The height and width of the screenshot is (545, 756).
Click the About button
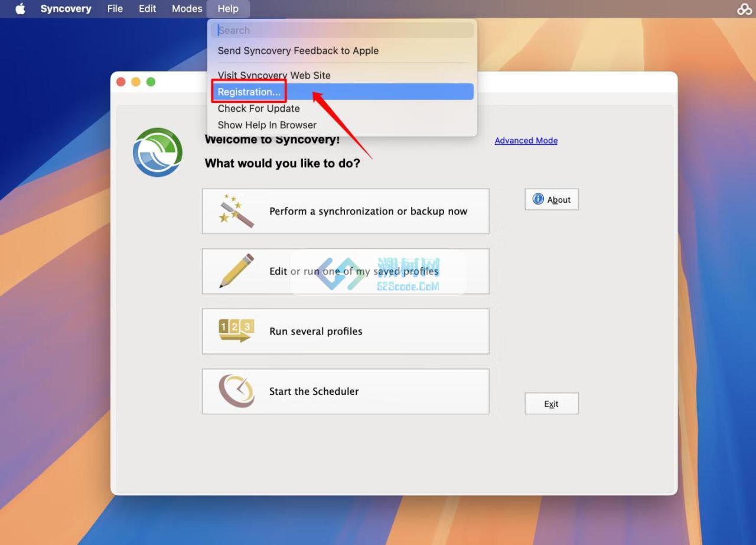pos(552,199)
